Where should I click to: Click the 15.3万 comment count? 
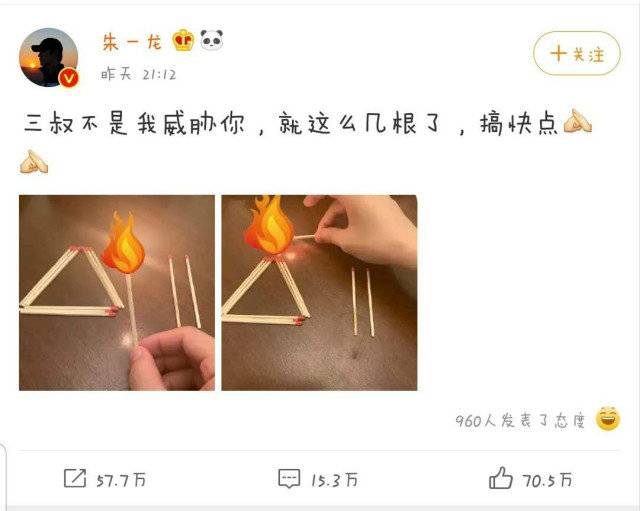pos(334,480)
